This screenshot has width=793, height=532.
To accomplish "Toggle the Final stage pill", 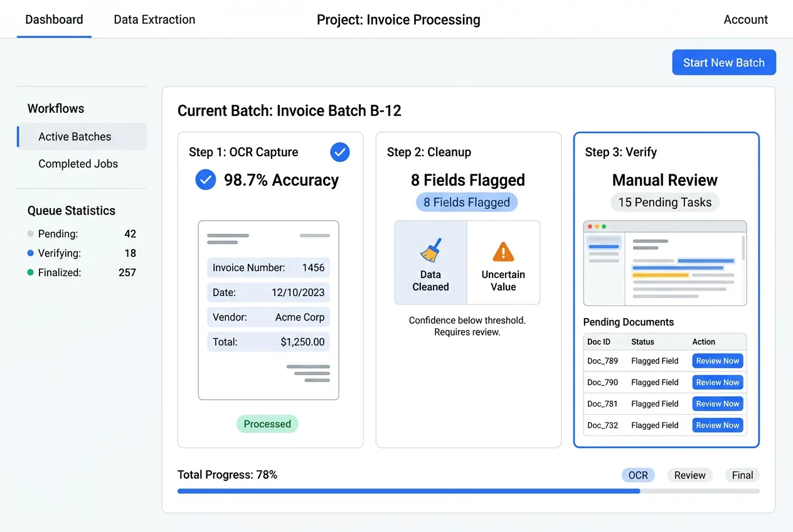I will [742, 475].
